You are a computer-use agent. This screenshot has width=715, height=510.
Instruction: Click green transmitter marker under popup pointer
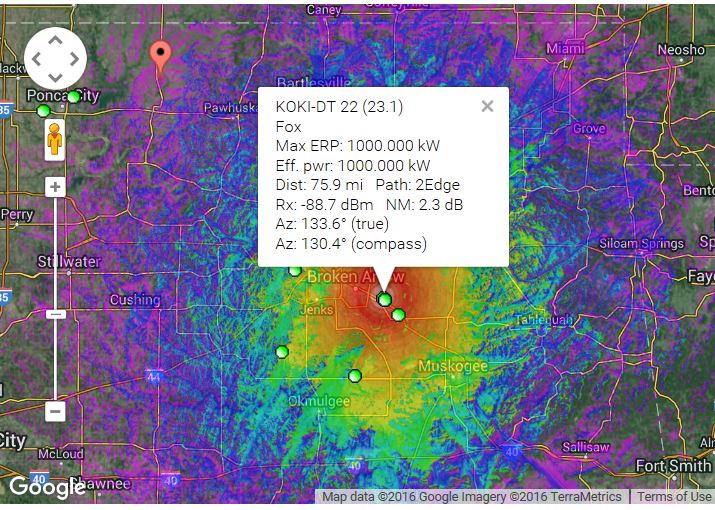pos(384,299)
